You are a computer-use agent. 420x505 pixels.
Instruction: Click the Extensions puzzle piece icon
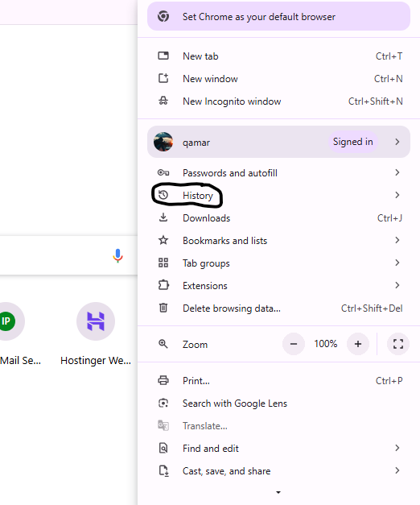(x=163, y=285)
